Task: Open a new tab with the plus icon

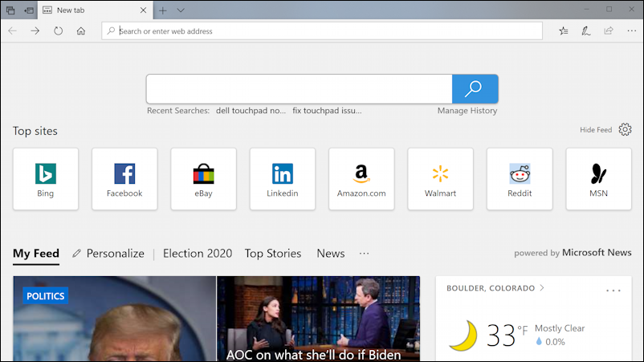Action: coord(163,10)
